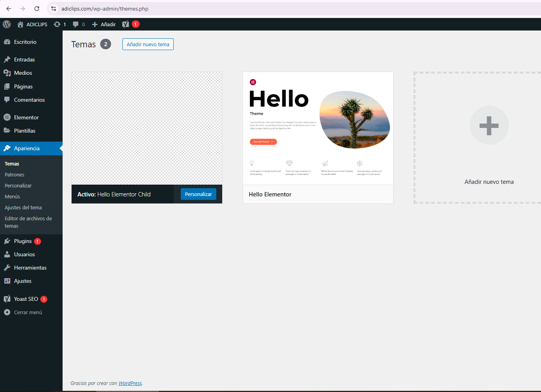The width and height of the screenshot is (541, 392).
Task: Open Hello Elementor theme screenshot
Action: (x=318, y=128)
